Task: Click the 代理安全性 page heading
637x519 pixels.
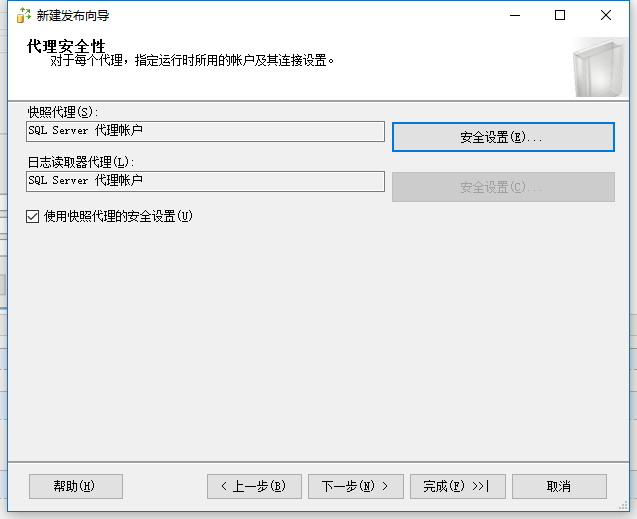Action: [65, 46]
